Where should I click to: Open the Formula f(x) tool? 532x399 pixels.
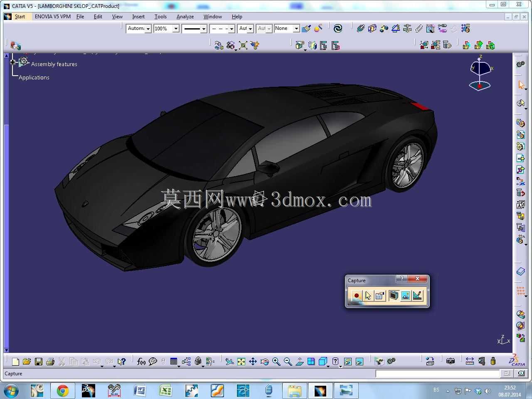141,362
